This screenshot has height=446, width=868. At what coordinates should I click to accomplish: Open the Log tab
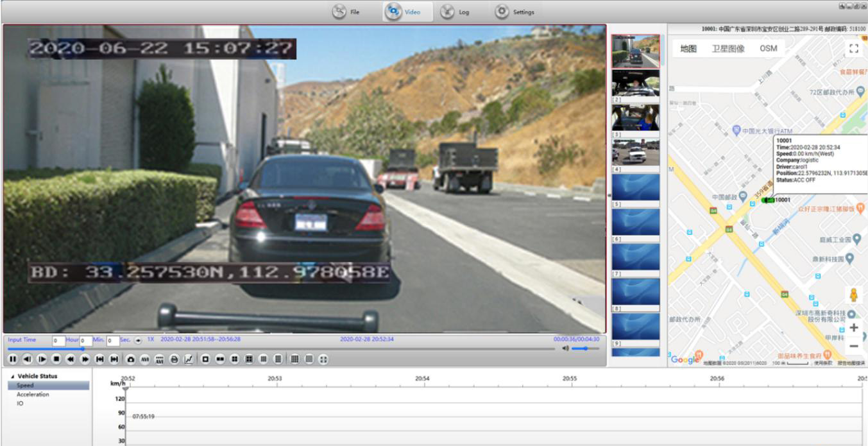455,12
